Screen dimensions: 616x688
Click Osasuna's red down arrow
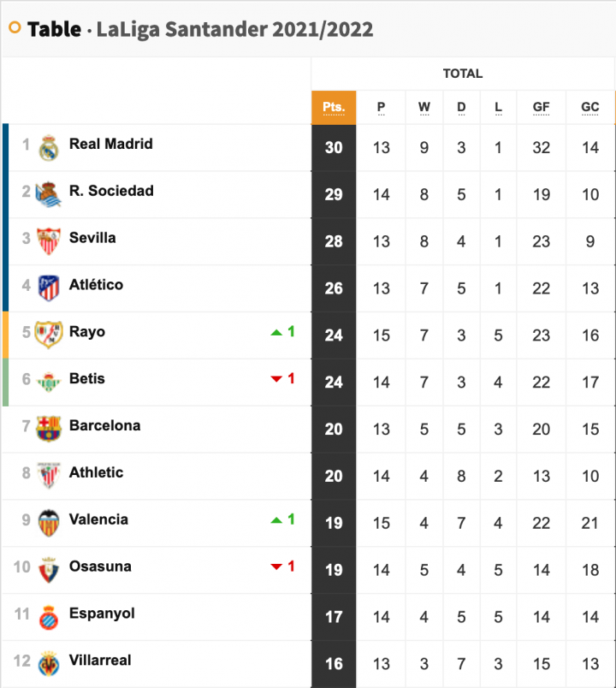pos(276,566)
